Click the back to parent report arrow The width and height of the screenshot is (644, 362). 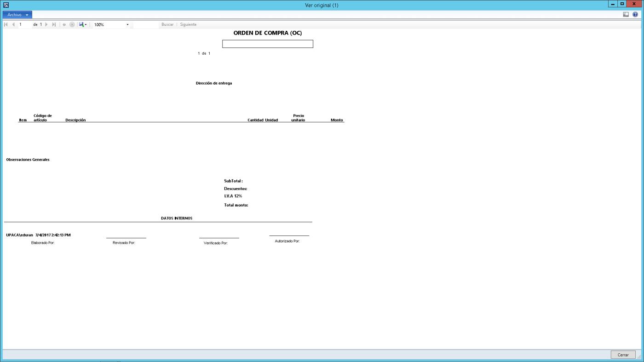coord(64,24)
